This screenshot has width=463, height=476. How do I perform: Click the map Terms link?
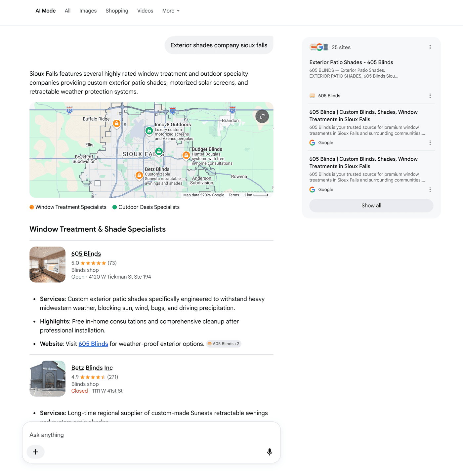(233, 195)
